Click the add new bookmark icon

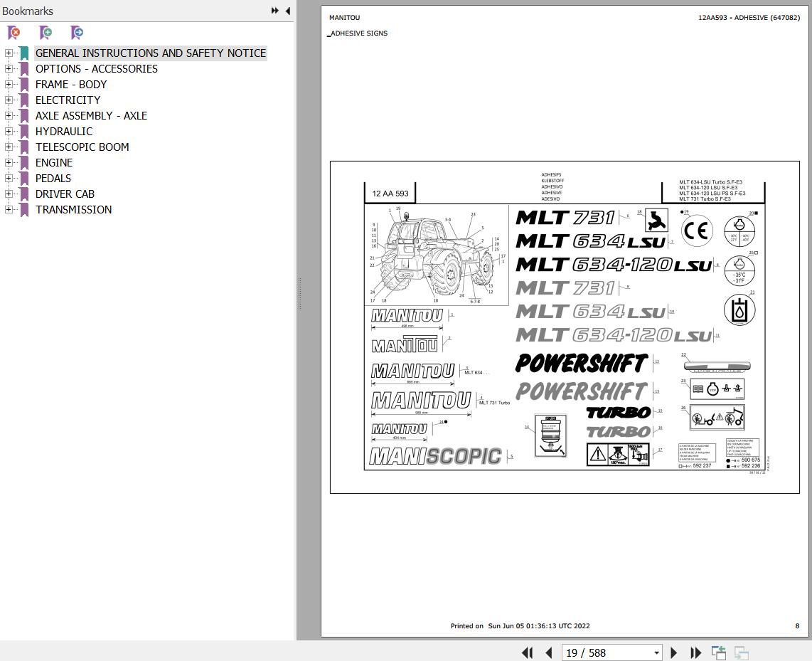46,33
